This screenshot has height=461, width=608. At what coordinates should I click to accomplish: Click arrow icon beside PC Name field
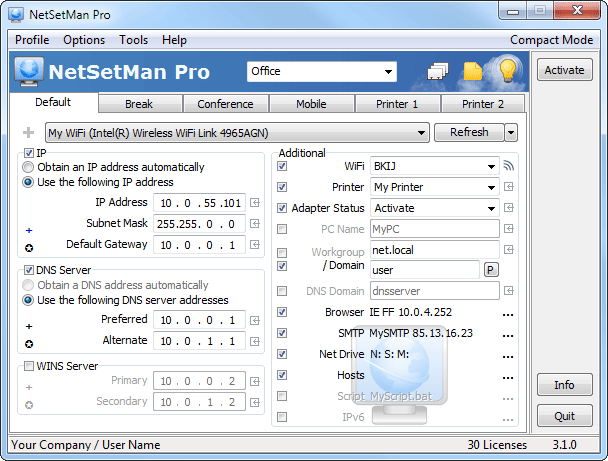(509, 229)
